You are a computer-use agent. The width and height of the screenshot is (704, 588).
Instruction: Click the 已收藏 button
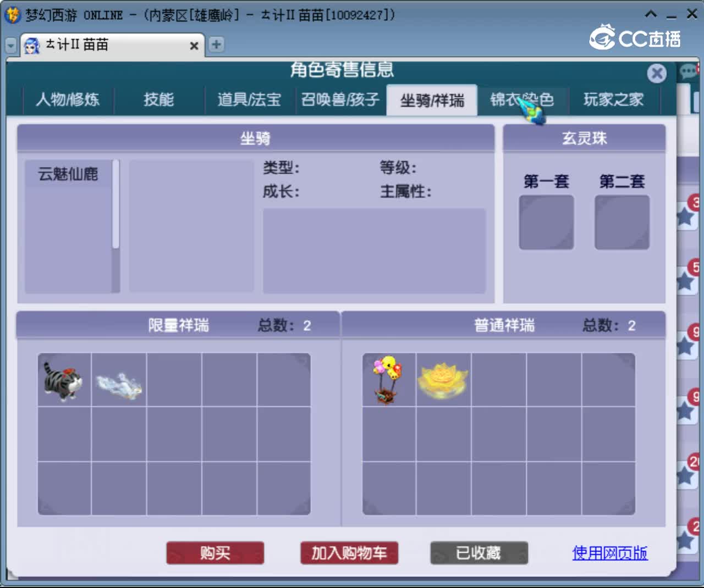click(479, 553)
